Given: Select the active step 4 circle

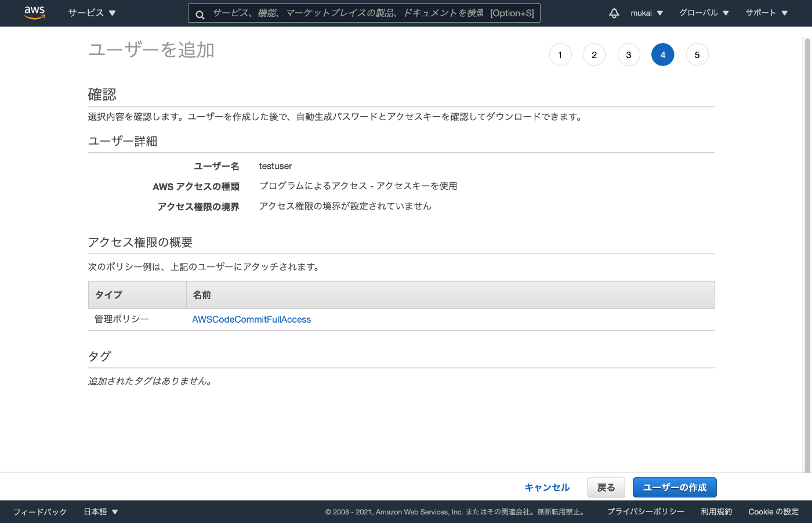Looking at the screenshot, I should 663,55.
